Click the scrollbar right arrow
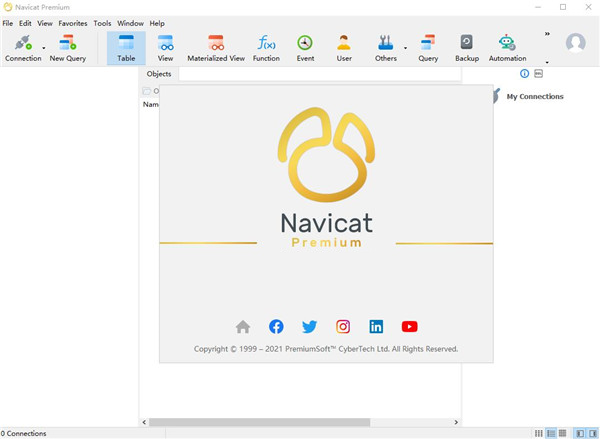The width and height of the screenshot is (600, 439). tap(456, 422)
